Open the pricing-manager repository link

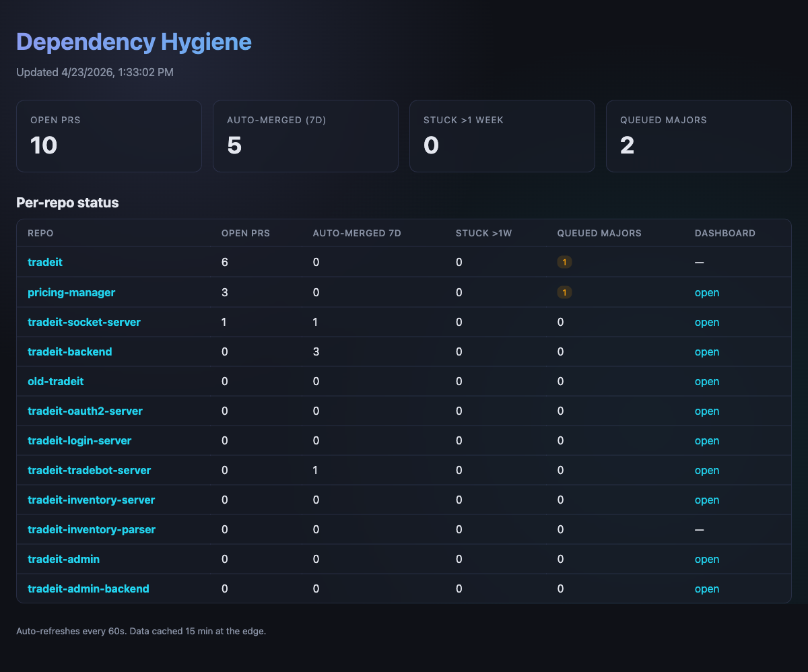pos(71,292)
